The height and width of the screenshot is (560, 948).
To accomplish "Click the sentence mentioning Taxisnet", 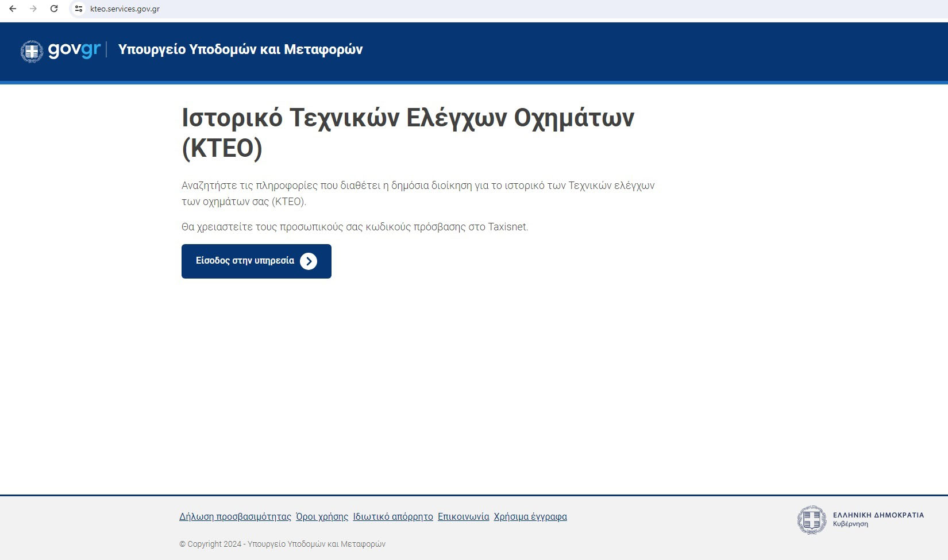I will pos(354,227).
